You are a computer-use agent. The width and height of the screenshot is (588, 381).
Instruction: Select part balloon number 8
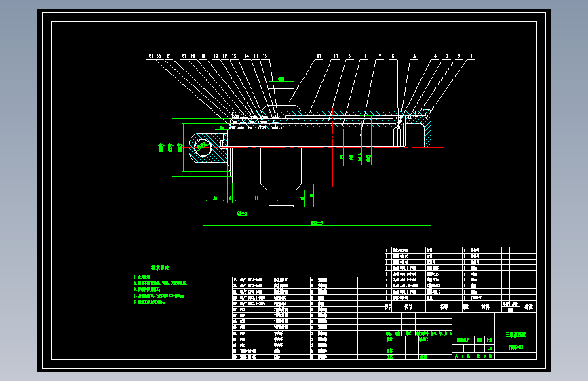[364, 56]
